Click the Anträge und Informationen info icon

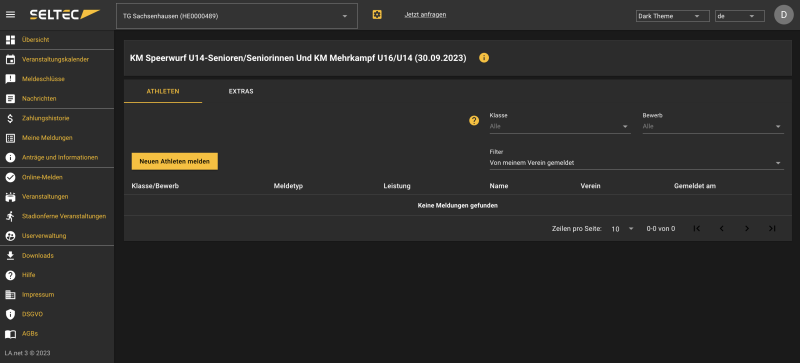(10, 157)
